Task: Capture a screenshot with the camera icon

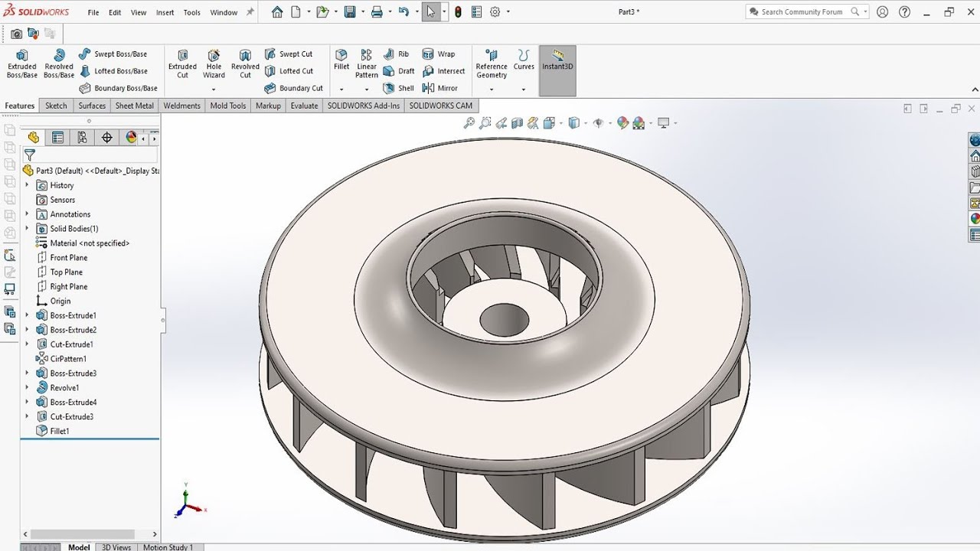Action: (x=16, y=34)
